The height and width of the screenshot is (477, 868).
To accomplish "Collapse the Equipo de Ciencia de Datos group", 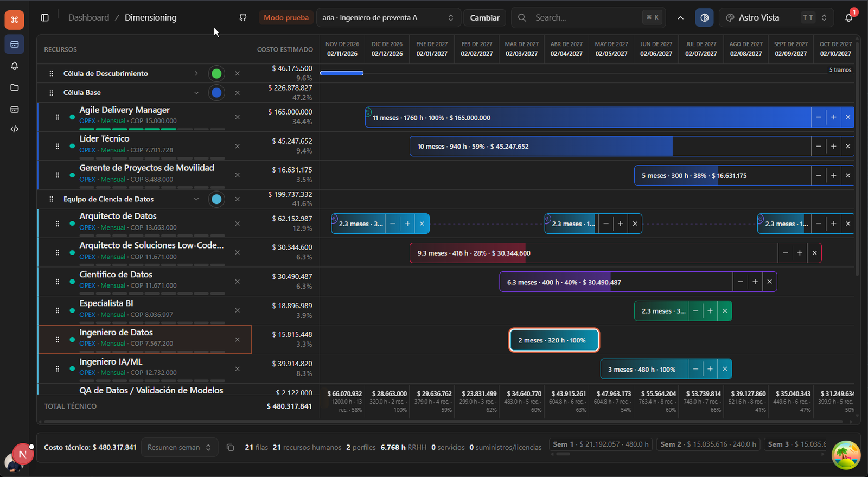I will [196, 199].
